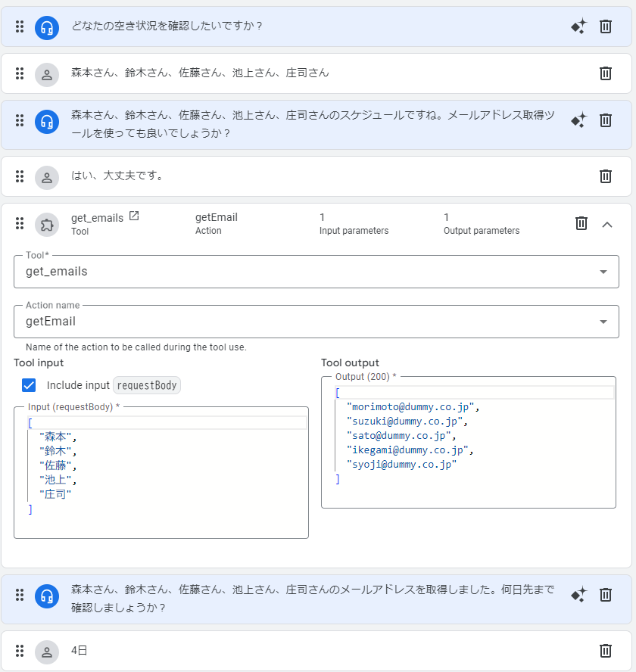Viewport: 636px width, 672px height.
Task: Click "森本" in the input JSON
Action: point(55,437)
